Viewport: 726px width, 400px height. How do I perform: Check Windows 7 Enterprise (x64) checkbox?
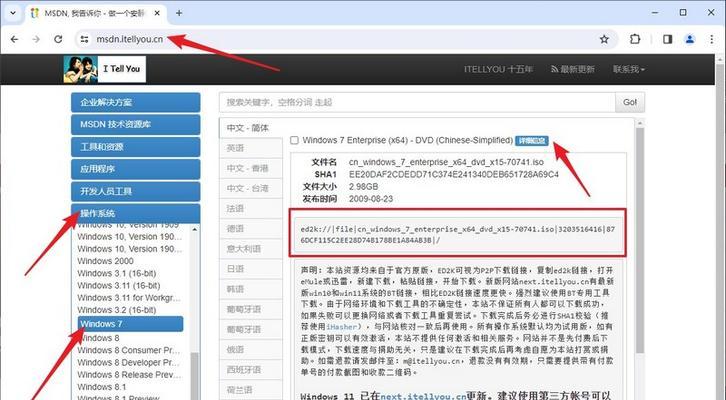click(x=294, y=140)
